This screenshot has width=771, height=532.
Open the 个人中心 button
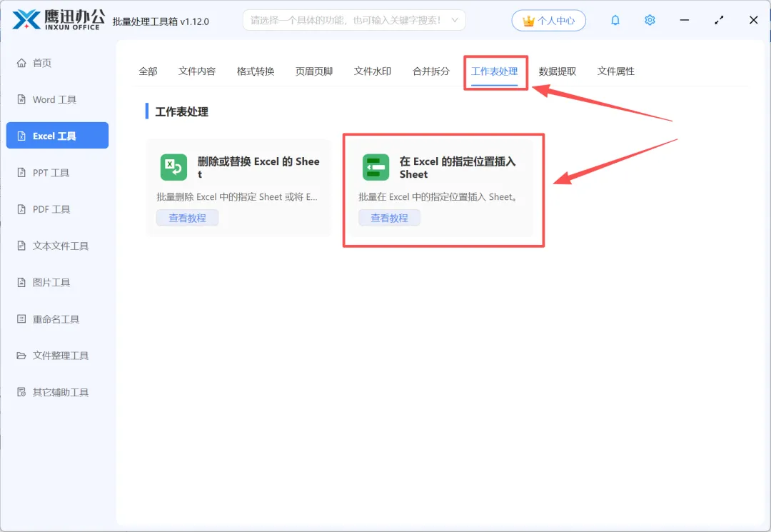(549, 21)
